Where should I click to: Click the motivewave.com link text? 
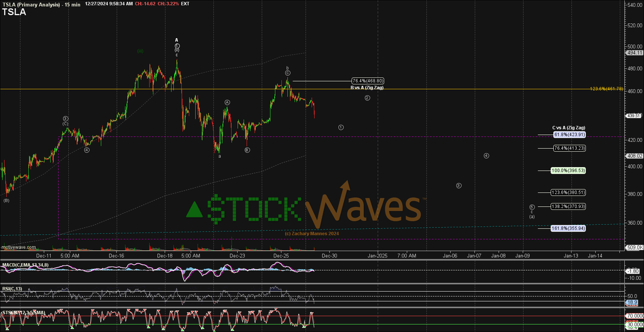(19, 248)
